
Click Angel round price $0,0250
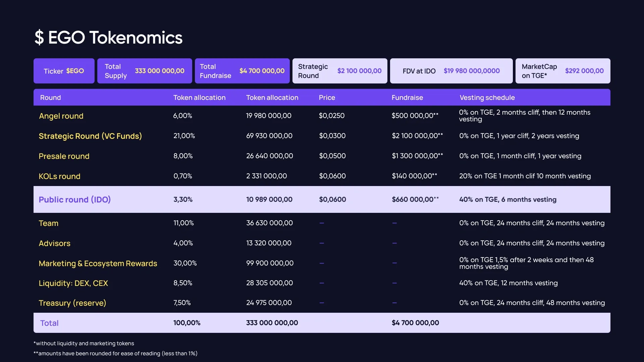tap(332, 116)
